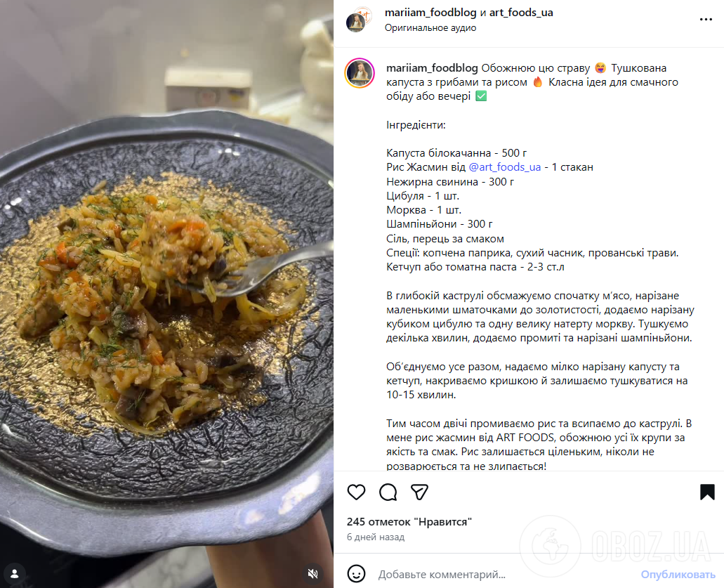Show tagged people on the video

pyautogui.click(x=15, y=573)
